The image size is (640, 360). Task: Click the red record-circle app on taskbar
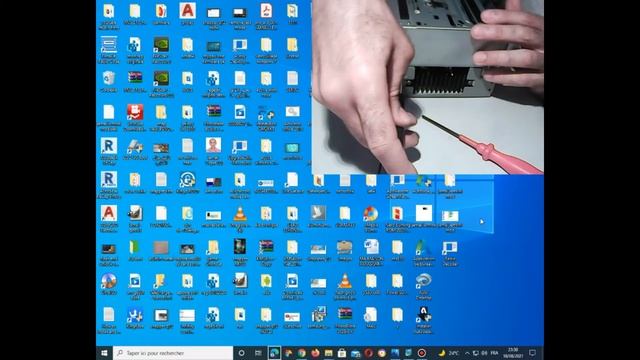[x=422, y=353]
